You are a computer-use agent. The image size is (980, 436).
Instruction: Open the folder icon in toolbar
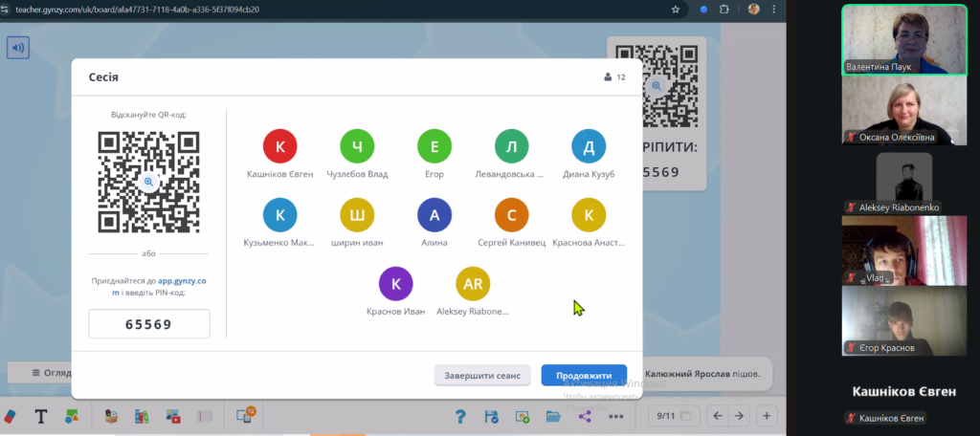click(553, 416)
